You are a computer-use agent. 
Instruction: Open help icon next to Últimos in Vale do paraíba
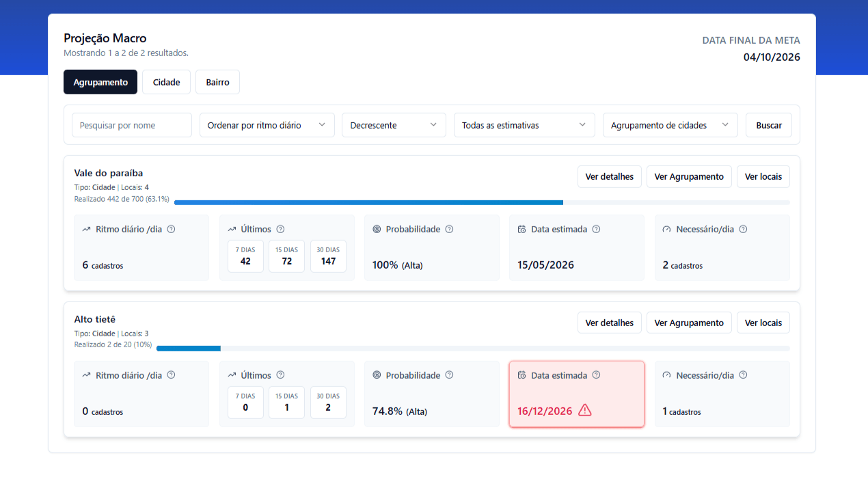point(280,229)
